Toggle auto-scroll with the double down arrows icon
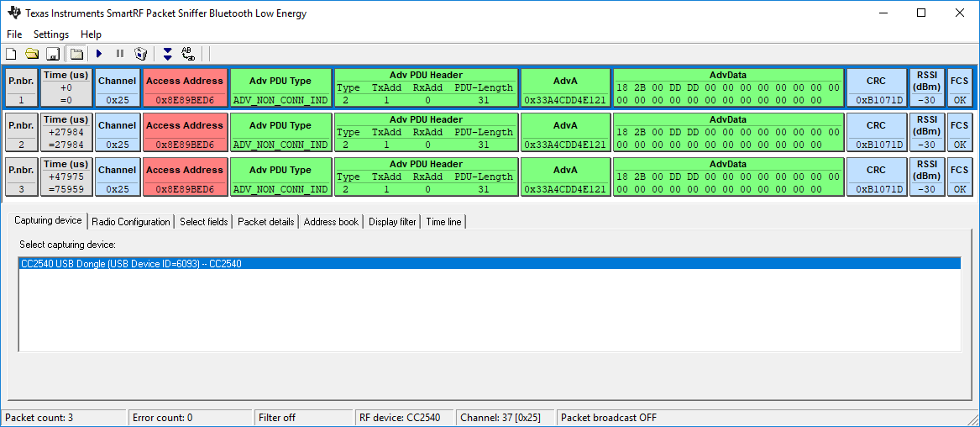 (x=167, y=54)
